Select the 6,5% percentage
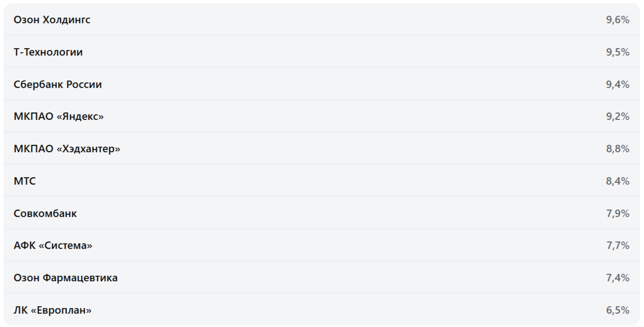The image size is (644, 327). tap(618, 310)
